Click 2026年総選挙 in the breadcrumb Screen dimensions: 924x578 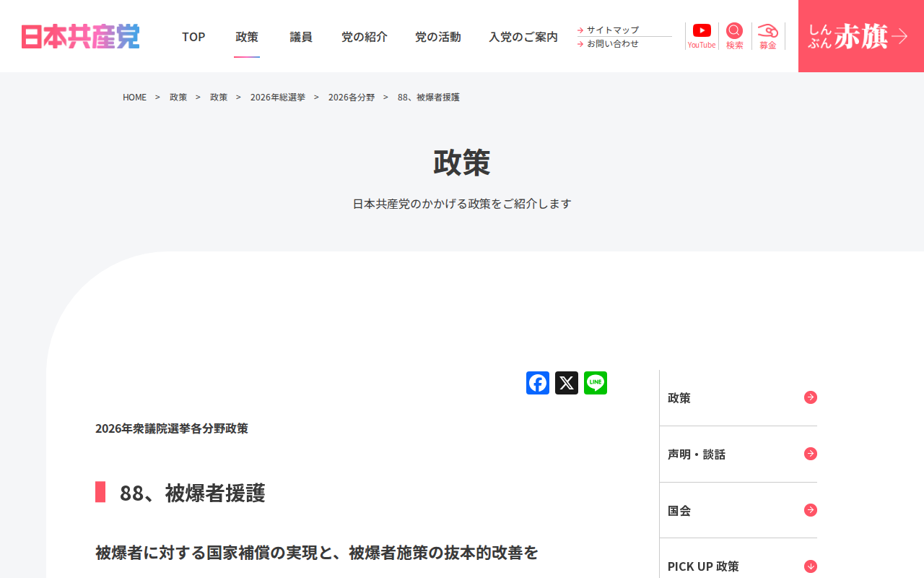click(278, 97)
